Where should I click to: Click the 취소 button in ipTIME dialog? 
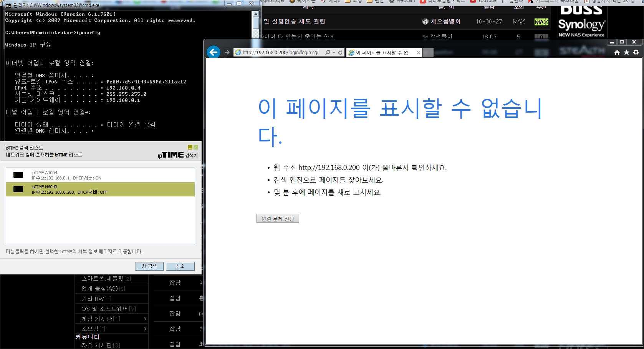tap(180, 266)
